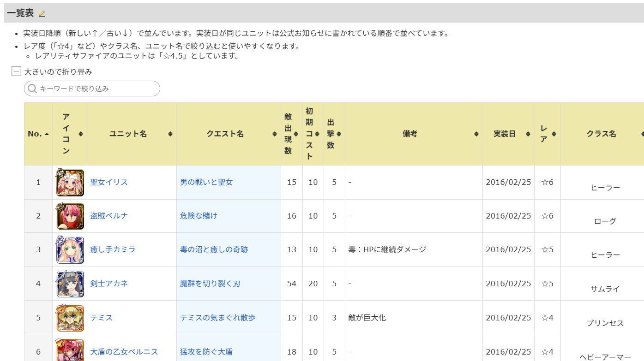Image resolution: width=644 pixels, height=361 pixels.
Task: Sort by 実装日 column header
Action: click(508, 134)
